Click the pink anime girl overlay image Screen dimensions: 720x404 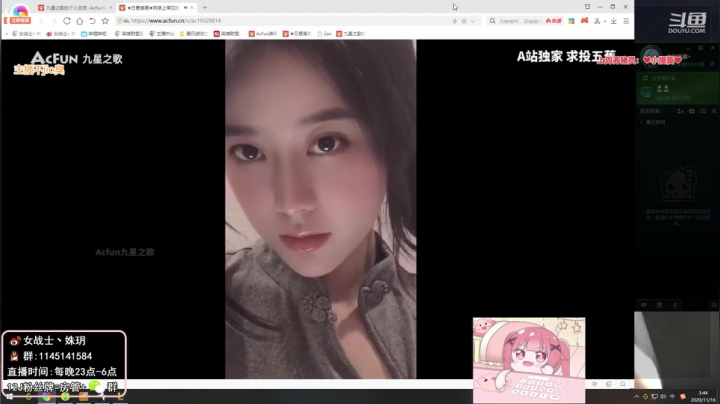point(529,360)
